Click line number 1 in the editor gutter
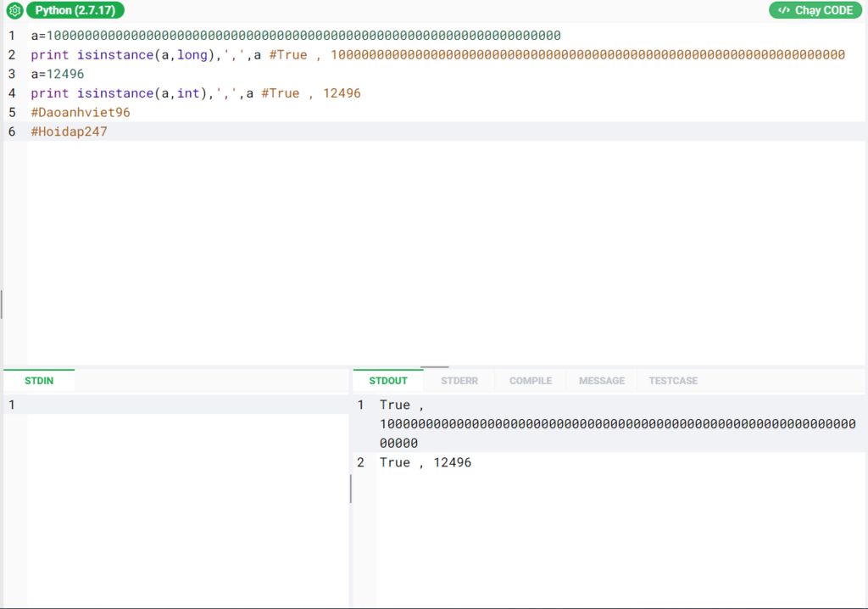Viewport: 868px width, 609px height. point(12,36)
